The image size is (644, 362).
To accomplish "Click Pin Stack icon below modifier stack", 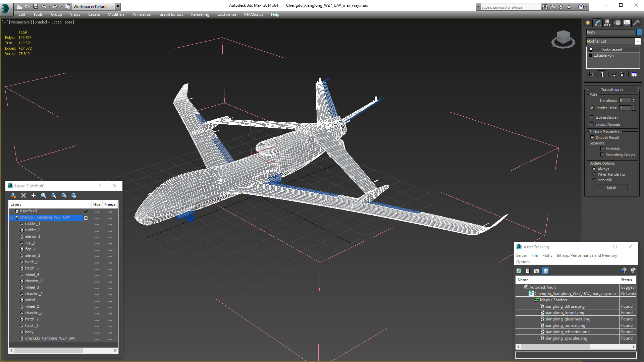I will (591, 74).
